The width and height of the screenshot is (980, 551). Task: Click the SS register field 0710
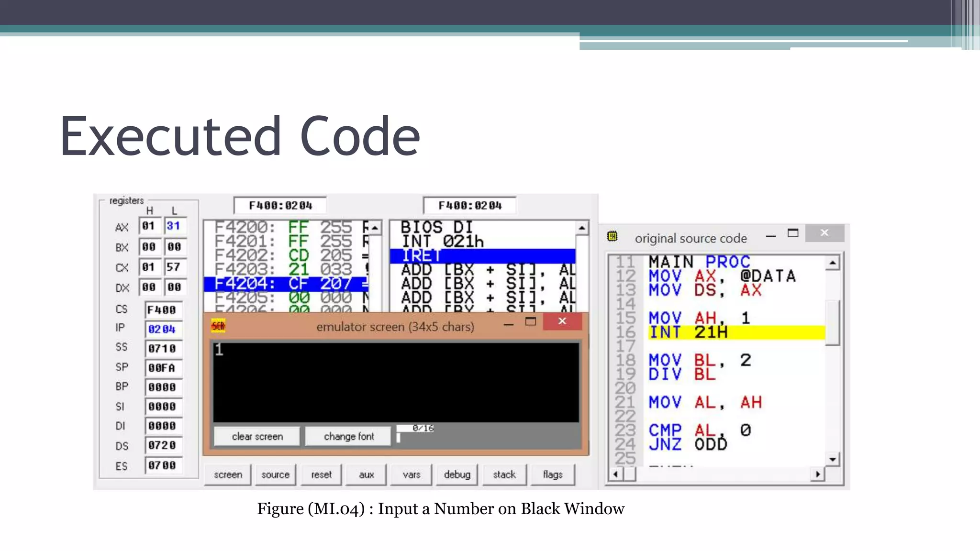tap(163, 349)
